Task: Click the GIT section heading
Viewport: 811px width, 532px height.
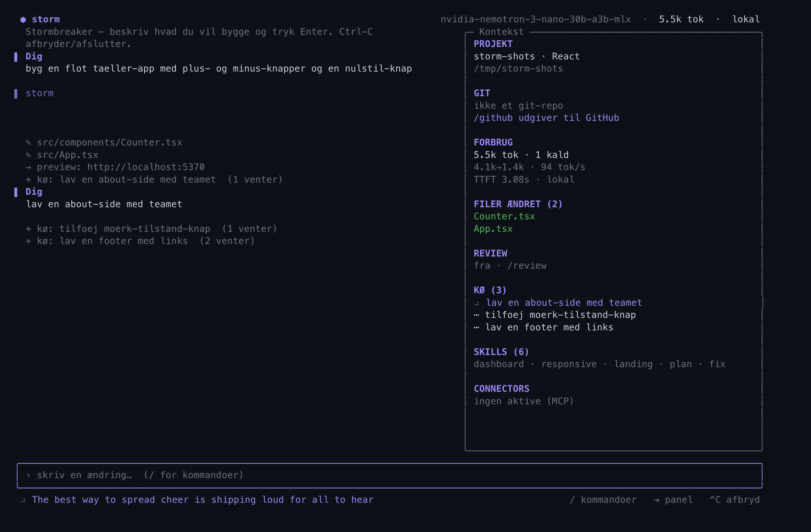Action: (482, 93)
